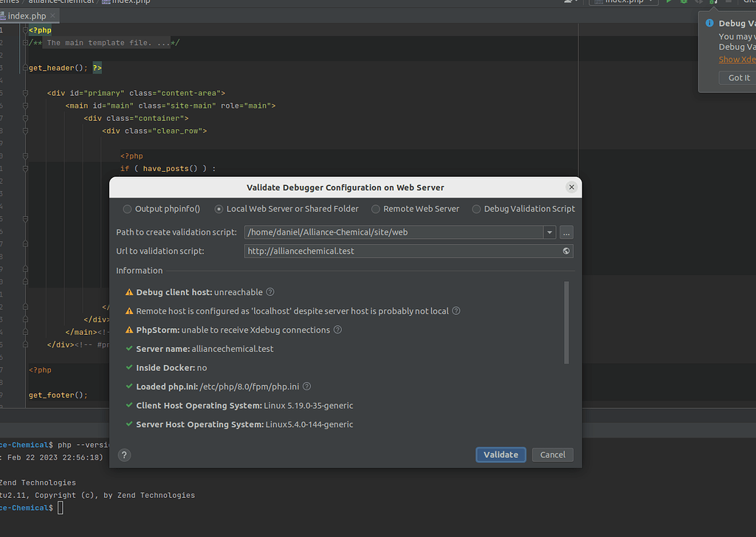This screenshot has height=537, width=756.
Task: Start debugging with the green bug icon
Action: pos(682,2)
